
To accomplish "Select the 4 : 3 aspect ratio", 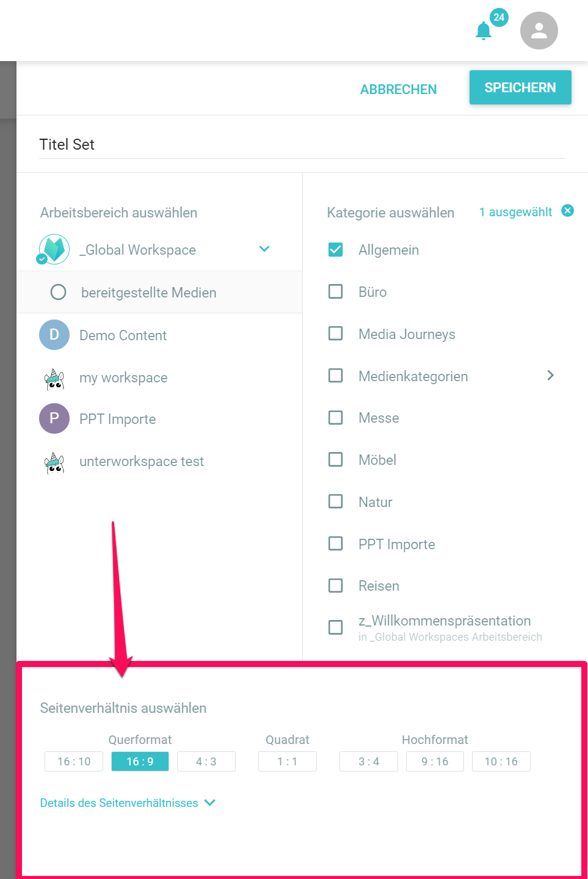I will [206, 761].
